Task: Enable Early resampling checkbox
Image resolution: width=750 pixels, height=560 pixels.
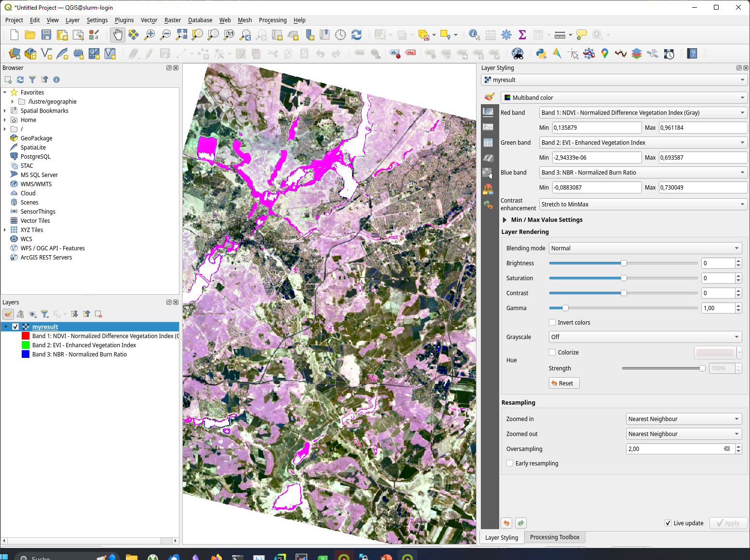Action: tap(510, 463)
